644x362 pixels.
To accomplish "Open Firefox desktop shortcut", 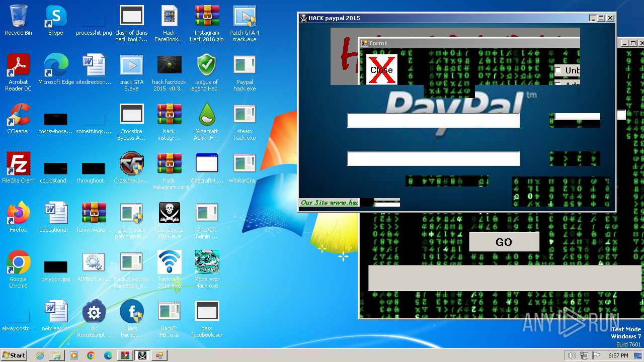I will [x=18, y=217].
